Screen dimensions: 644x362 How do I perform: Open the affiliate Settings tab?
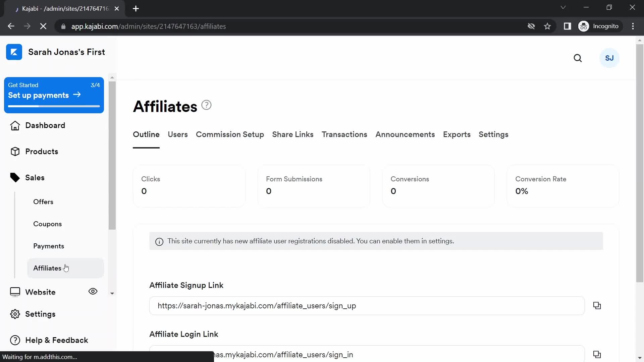(x=493, y=134)
